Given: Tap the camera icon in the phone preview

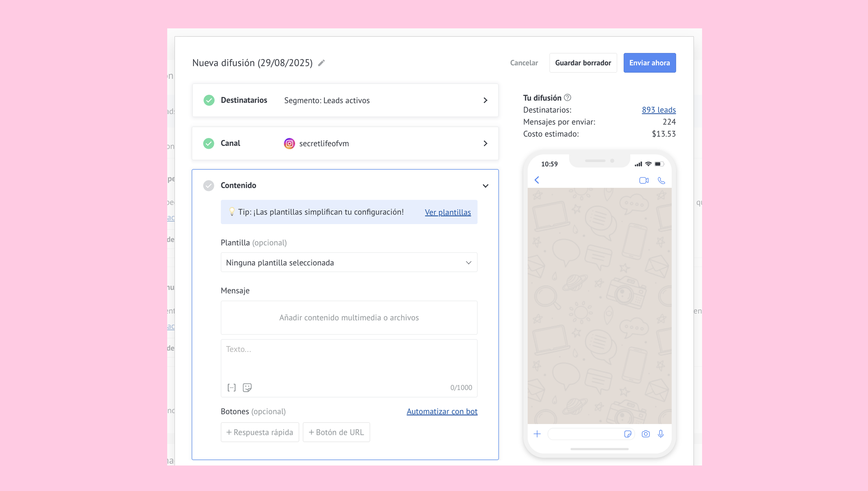Looking at the screenshot, I should pyautogui.click(x=646, y=434).
